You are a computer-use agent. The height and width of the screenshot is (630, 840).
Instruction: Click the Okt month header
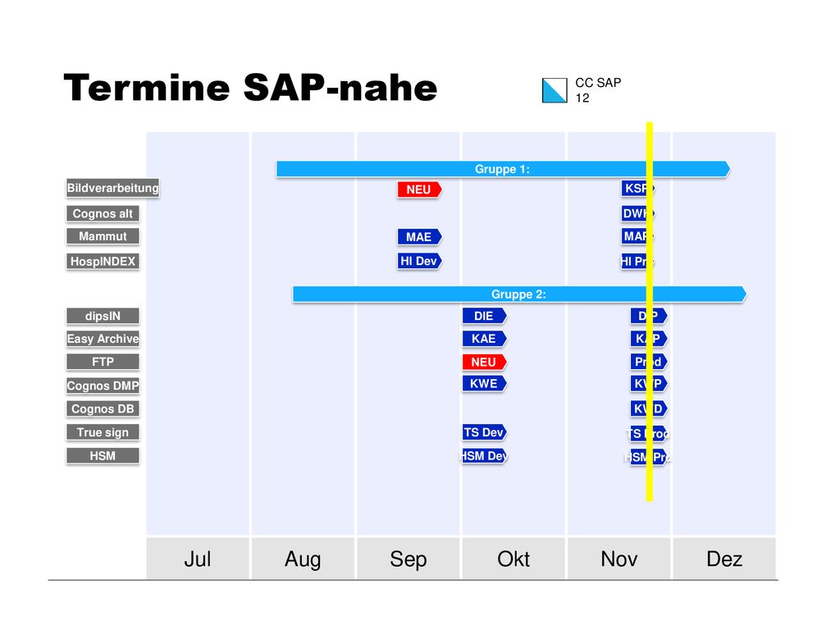514,559
